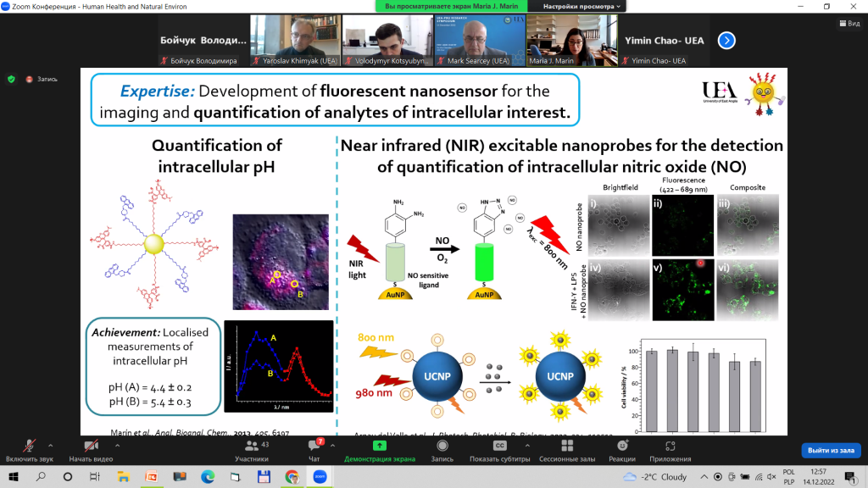Image resolution: width=868 pixels, height=488 pixels.
Task: Toggle microphone with Включить звук
Action: pyautogui.click(x=30, y=451)
